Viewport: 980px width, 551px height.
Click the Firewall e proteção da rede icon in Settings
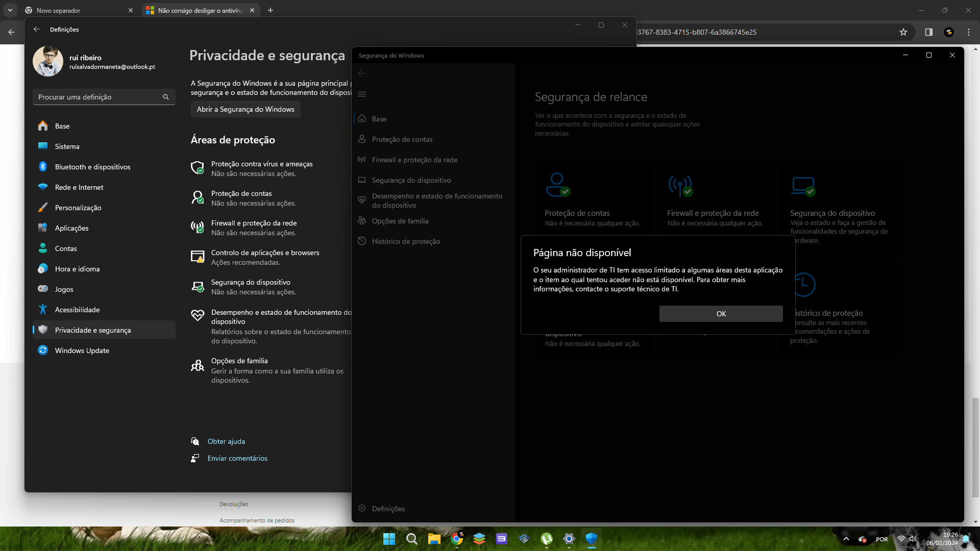point(198,227)
